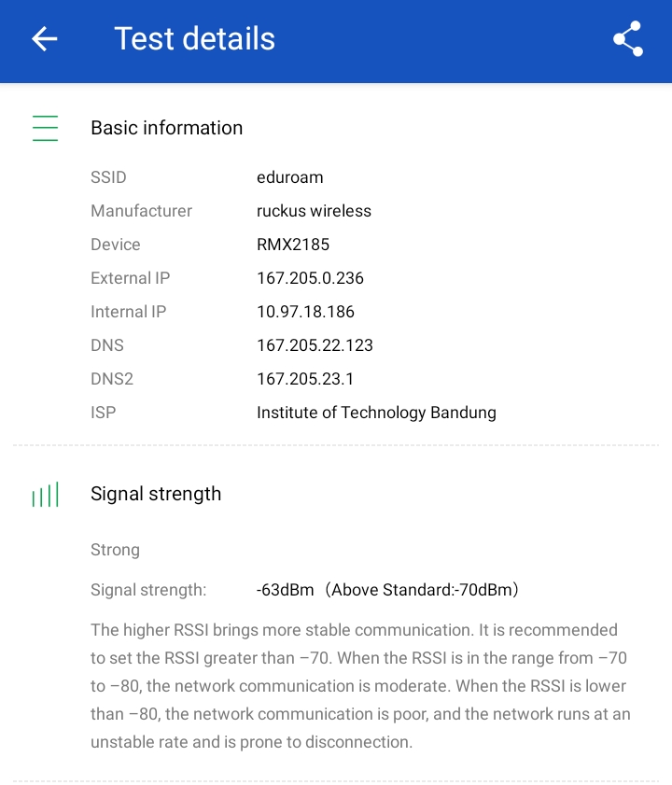
Task: Tap the manufacturer value ruckus wireless
Action: pyautogui.click(x=314, y=211)
